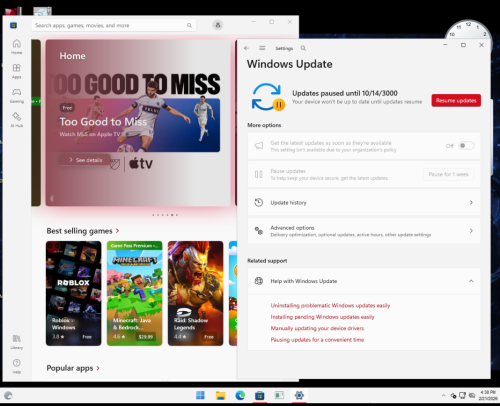This screenshot has height=406, width=500.
Task: Launch Microsoft Edge from taskbar
Action: point(240,395)
